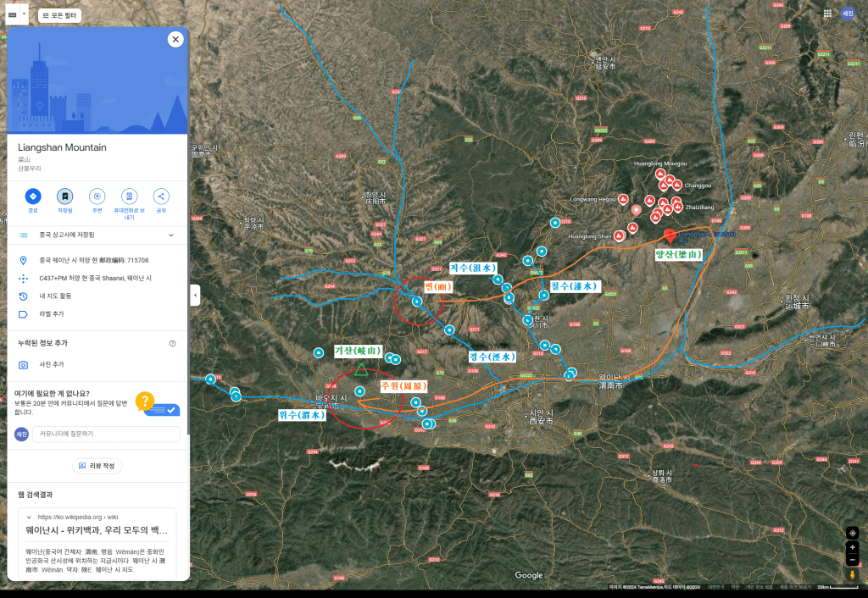Expand the saved list chevron
Image resolution: width=868 pixels, height=598 pixels.
pos(171,235)
